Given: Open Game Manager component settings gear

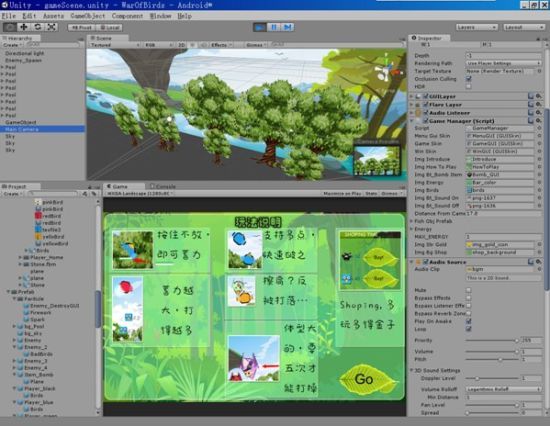Looking at the screenshot, I should click(538, 121).
